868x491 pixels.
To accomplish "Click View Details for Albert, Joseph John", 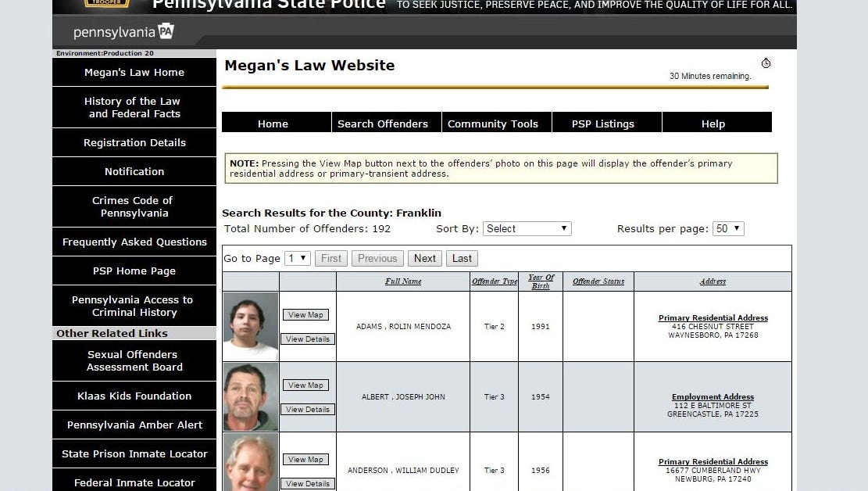I will (308, 410).
